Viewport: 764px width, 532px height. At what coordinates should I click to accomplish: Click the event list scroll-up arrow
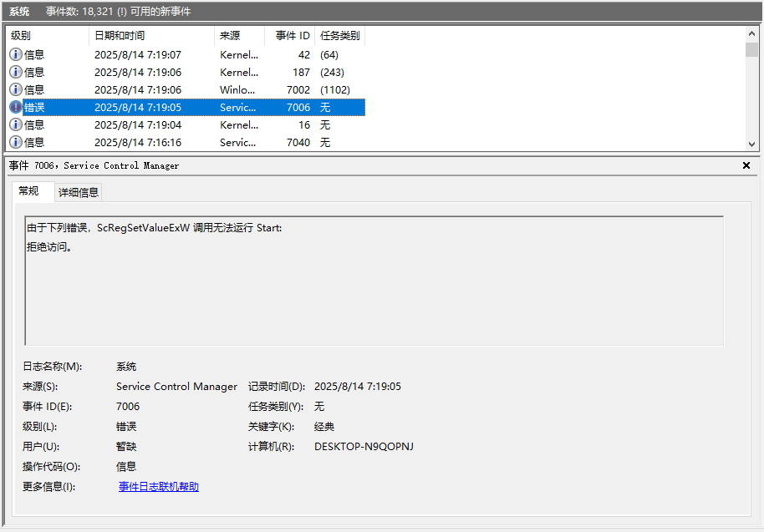pyautogui.click(x=751, y=33)
